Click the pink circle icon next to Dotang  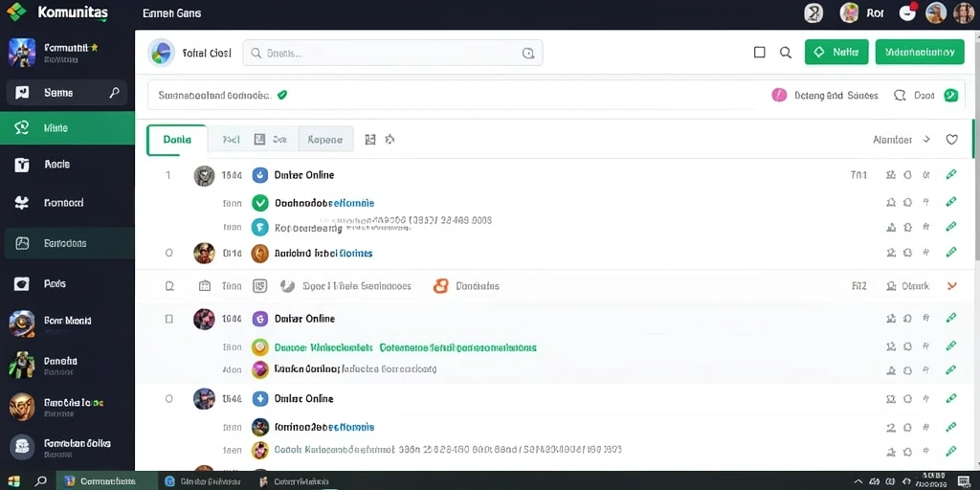coord(779,95)
